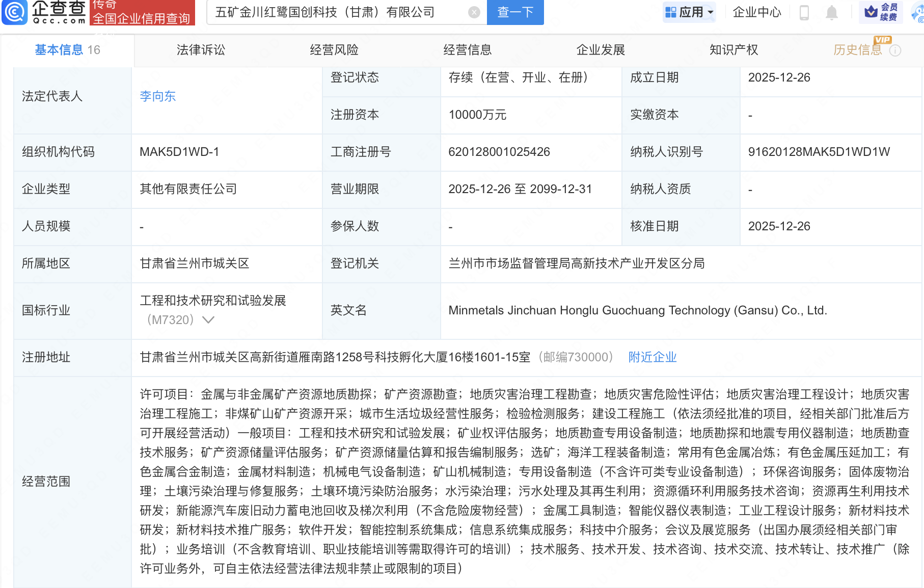Select the 企业发展 tab
The width and height of the screenshot is (924, 588).
pyautogui.click(x=601, y=50)
